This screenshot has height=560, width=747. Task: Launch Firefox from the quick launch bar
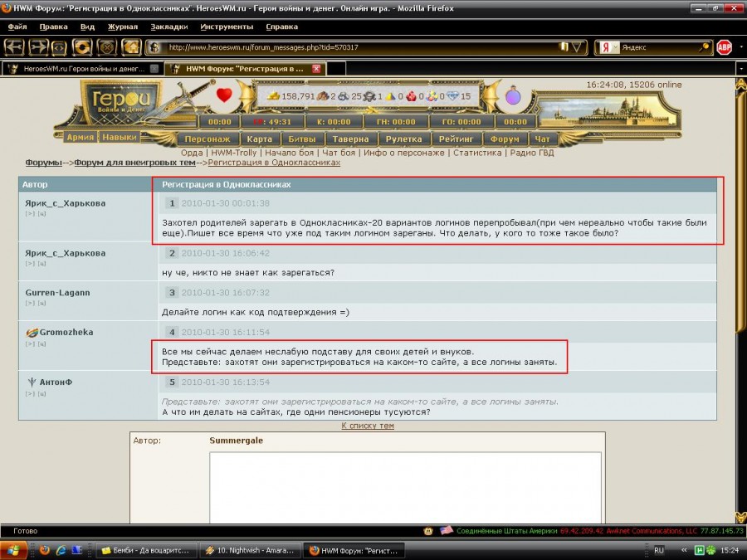coord(45,549)
